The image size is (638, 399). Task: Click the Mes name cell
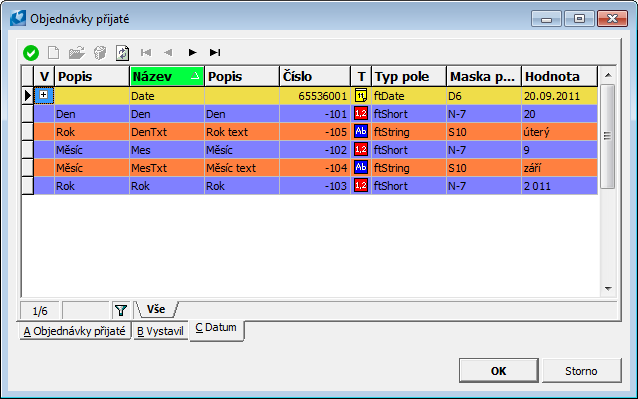point(167,150)
